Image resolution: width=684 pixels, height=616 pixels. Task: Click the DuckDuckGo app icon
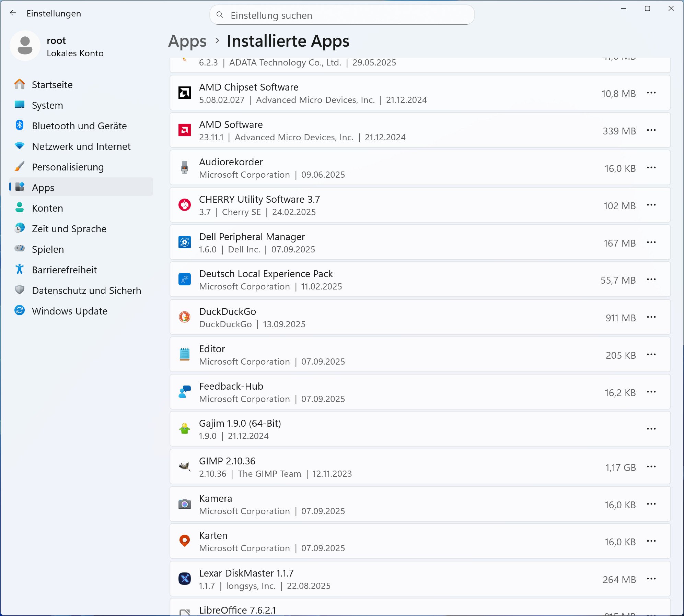tap(185, 317)
